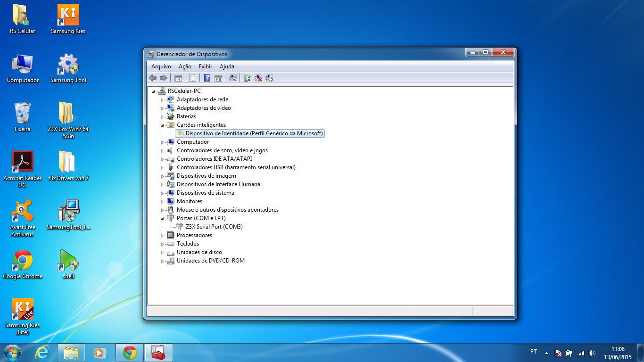This screenshot has height=362, width=644.
Task: Click the Uninstall device icon with red X
Action: pyautogui.click(x=258, y=78)
